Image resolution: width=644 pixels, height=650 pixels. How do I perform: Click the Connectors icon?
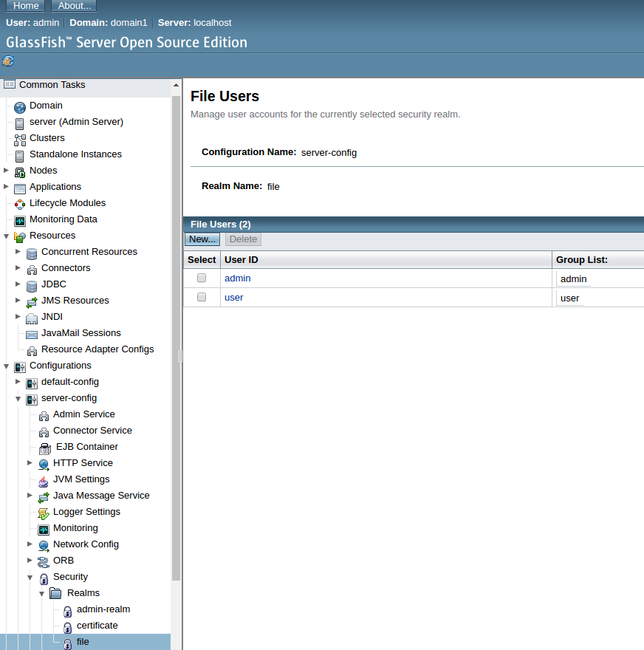coord(32,270)
